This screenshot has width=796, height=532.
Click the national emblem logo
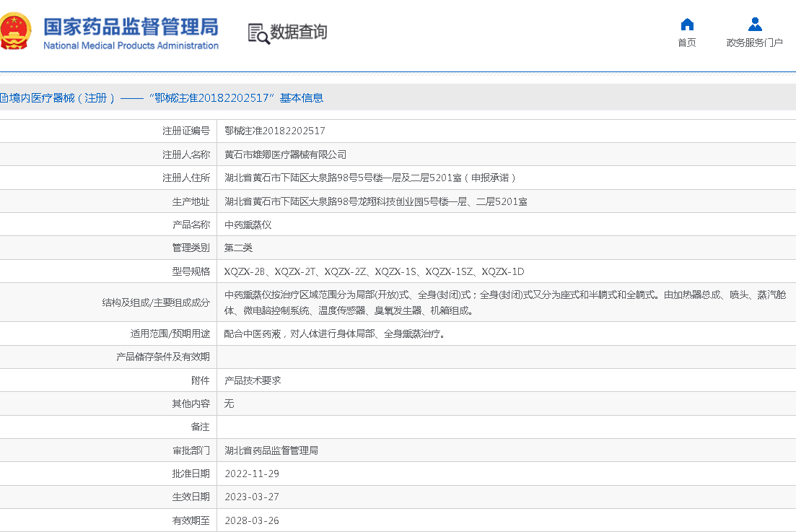pos(14,32)
